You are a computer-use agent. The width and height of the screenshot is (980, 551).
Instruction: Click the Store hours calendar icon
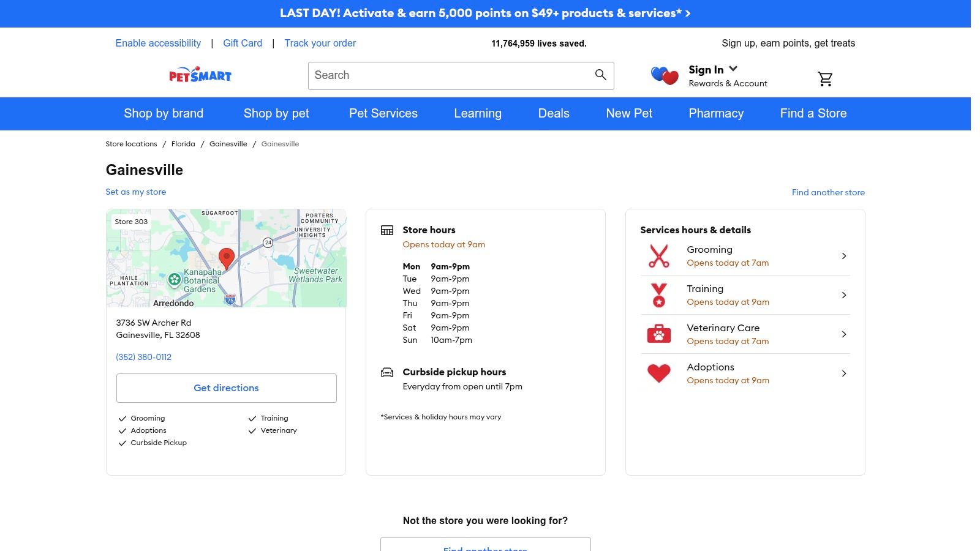tap(387, 230)
